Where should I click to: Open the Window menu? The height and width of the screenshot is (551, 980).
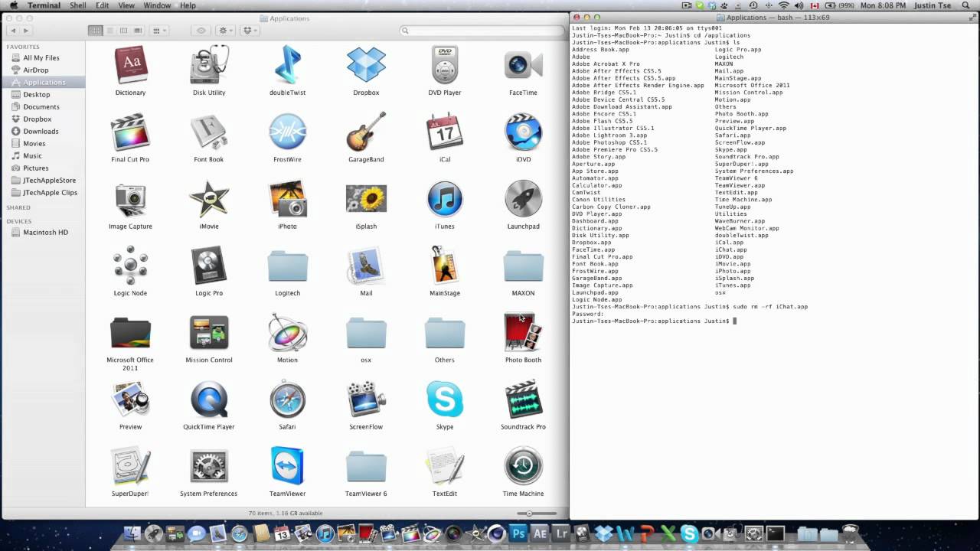[157, 5]
